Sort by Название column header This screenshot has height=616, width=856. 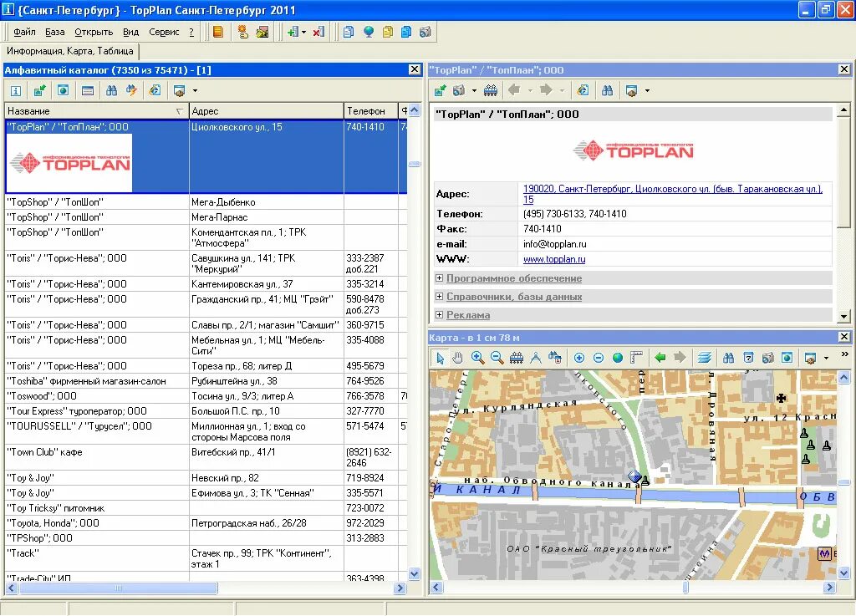96,111
